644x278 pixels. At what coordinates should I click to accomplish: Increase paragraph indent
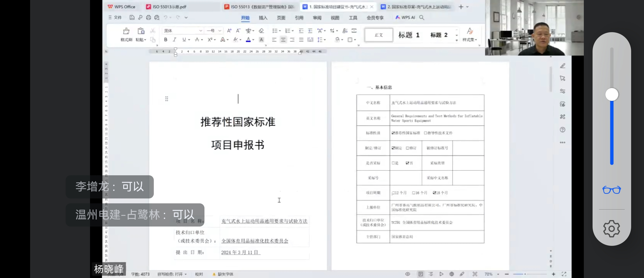tap(310, 31)
